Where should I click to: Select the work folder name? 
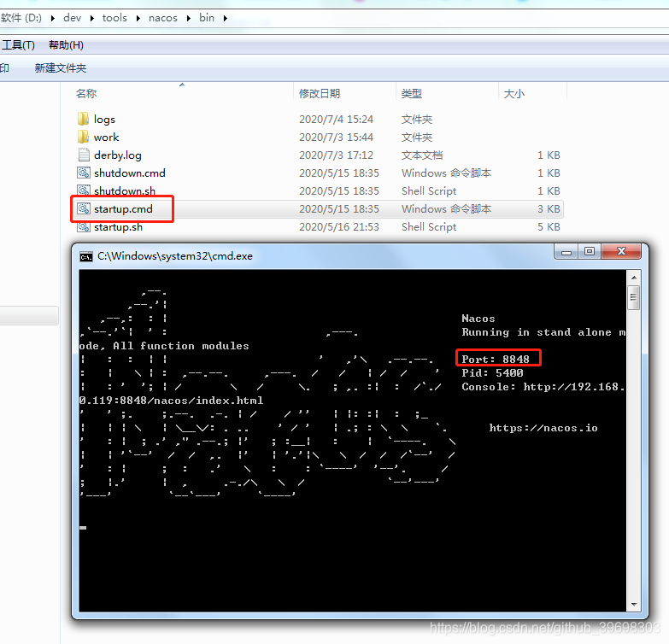(106, 137)
